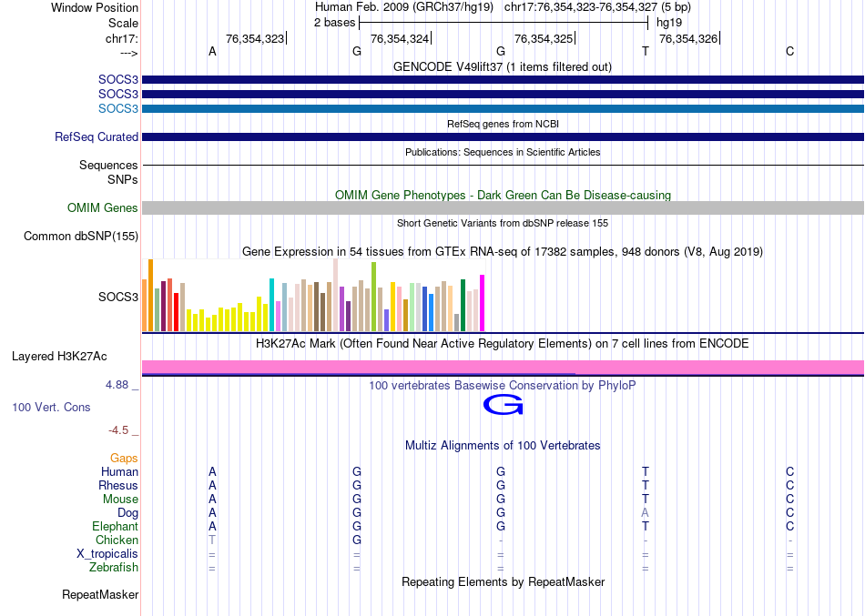This screenshot has height=616, width=865.
Task: Click the blue G conservation logo letter
Action: (x=503, y=405)
